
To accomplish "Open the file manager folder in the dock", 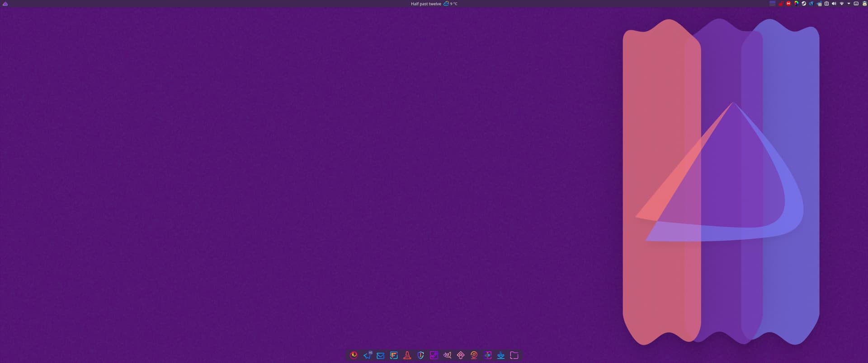I will pyautogui.click(x=514, y=355).
